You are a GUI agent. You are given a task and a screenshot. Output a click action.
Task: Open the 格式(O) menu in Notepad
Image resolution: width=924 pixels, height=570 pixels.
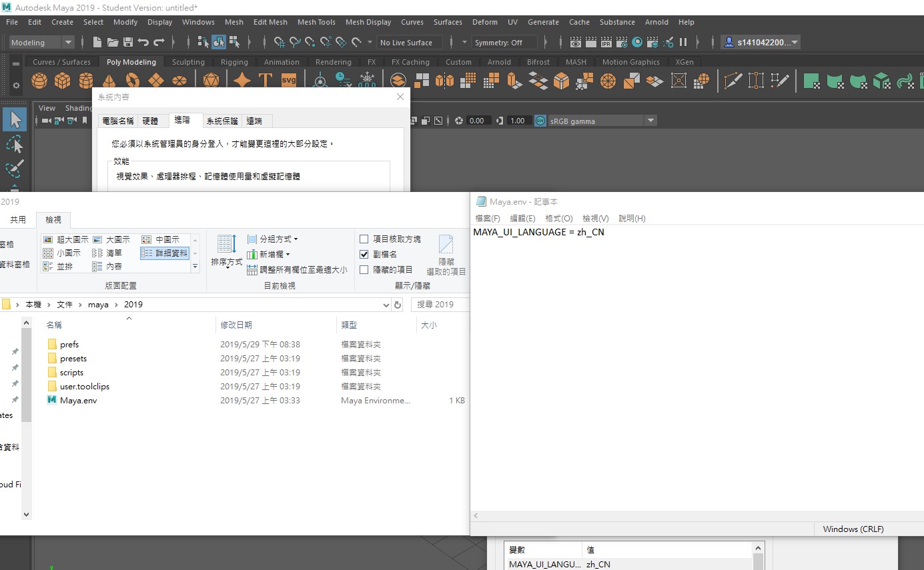pyautogui.click(x=559, y=218)
